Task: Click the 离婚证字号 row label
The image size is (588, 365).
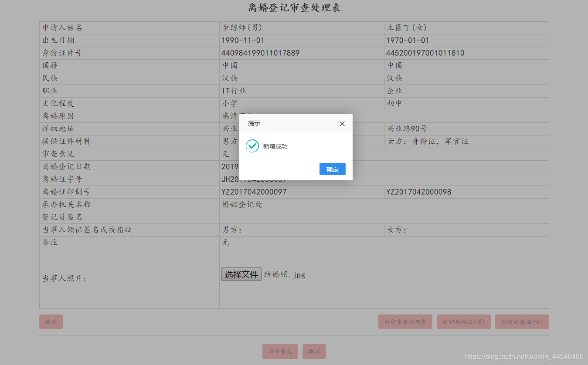Action: coord(62,179)
